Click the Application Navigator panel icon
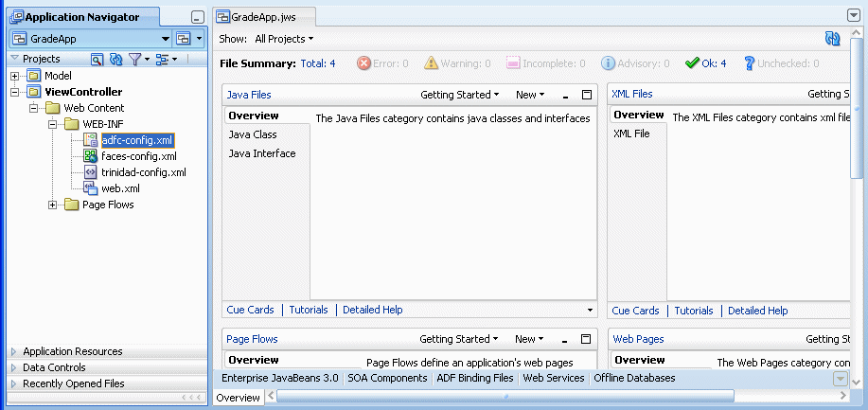This screenshot has width=868, height=410. 17,17
